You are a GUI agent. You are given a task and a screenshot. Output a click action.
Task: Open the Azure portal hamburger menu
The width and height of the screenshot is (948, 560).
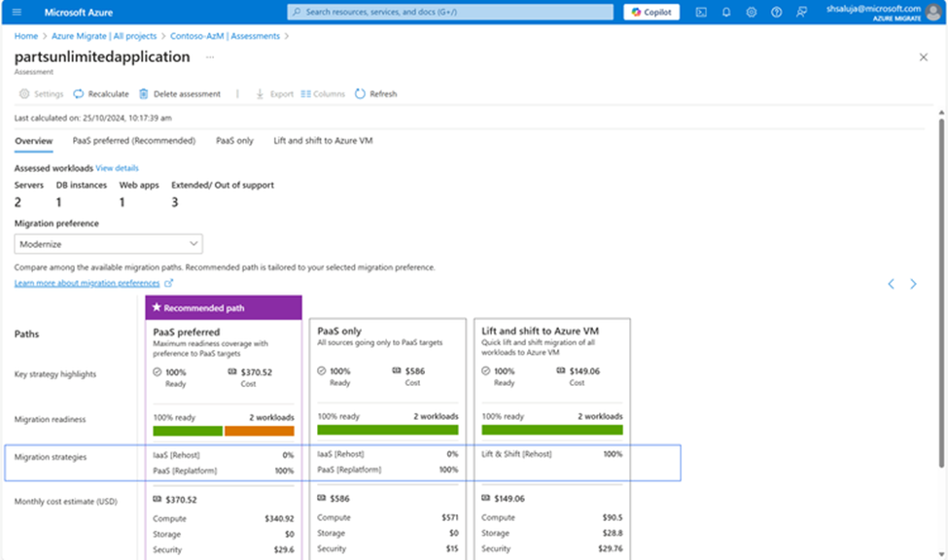17,12
